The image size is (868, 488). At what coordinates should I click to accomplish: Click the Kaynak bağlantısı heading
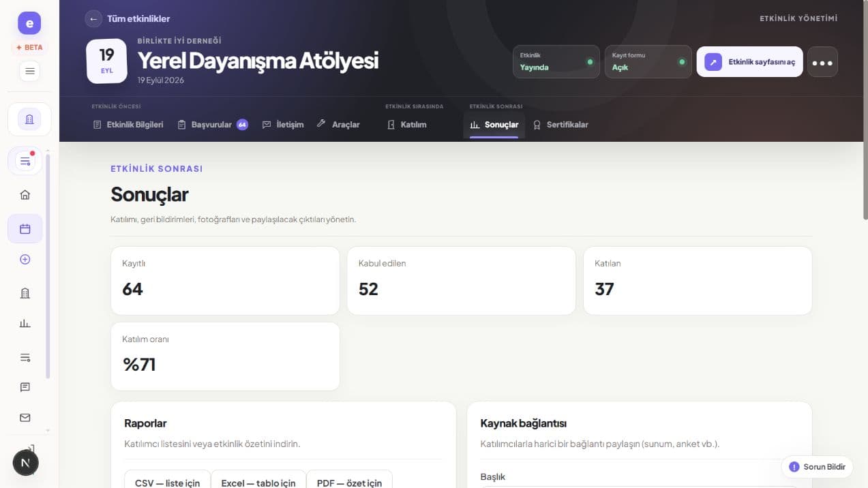click(524, 423)
